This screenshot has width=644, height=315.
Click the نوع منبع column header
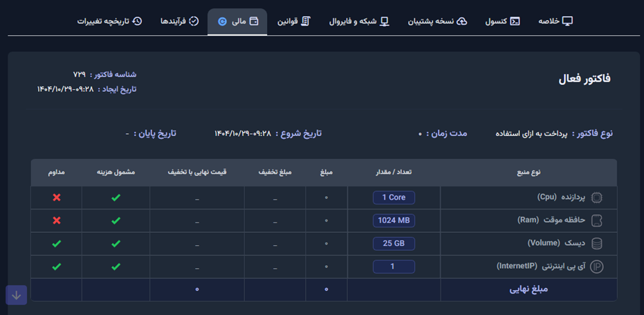[x=528, y=173]
